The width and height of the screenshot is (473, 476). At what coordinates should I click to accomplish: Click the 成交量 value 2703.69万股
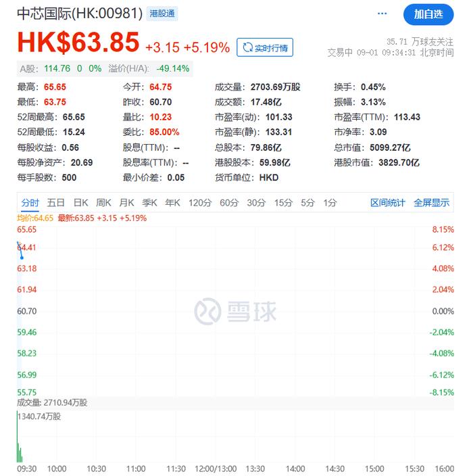tap(275, 87)
